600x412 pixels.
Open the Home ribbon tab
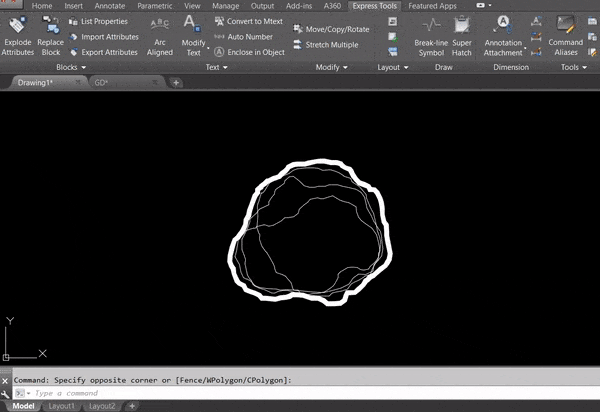point(42,6)
